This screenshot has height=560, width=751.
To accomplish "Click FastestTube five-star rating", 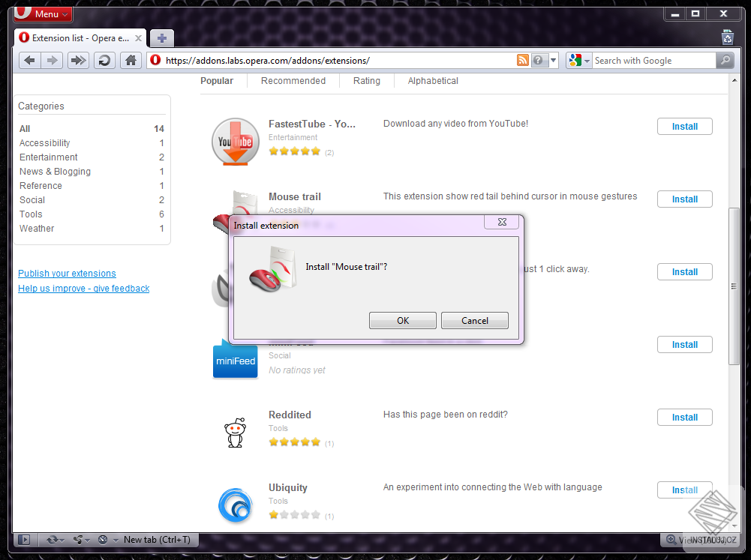I will [295, 151].
